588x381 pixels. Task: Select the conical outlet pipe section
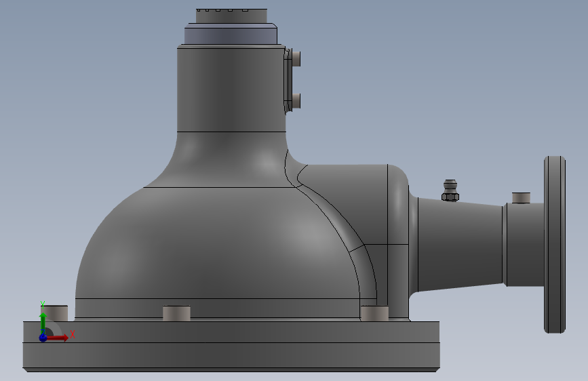coord(460,245)
